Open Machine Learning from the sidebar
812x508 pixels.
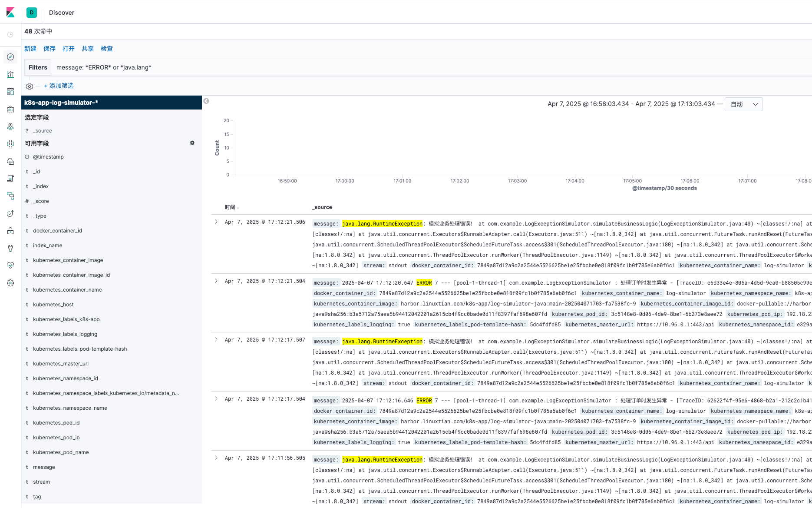[10, 144]
